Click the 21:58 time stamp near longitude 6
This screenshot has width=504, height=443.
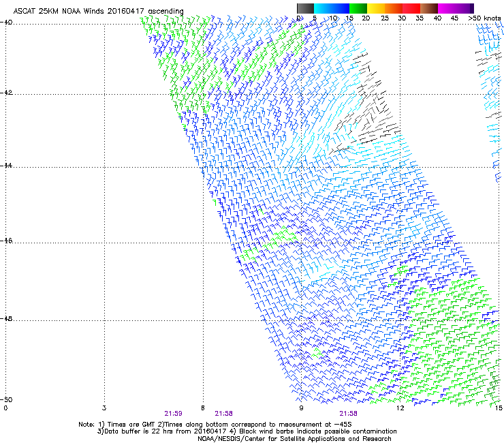pyautogui.click(x=223, y=414)
